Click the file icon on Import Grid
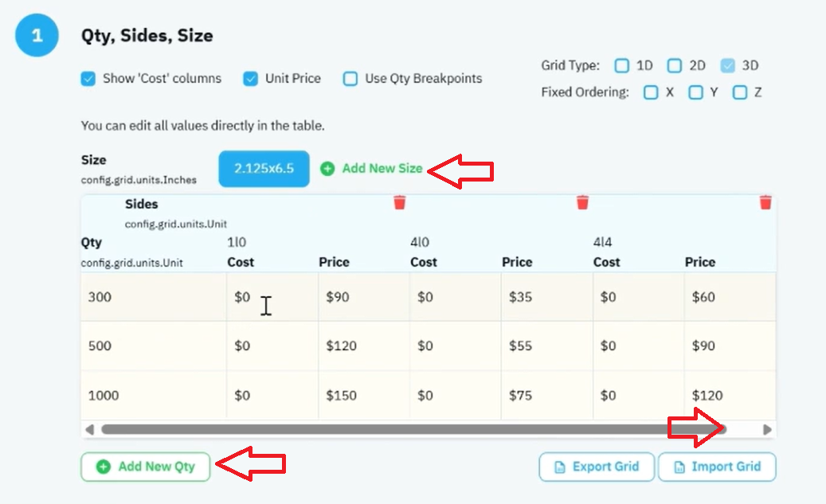826x504 pixels. point(679,467)
